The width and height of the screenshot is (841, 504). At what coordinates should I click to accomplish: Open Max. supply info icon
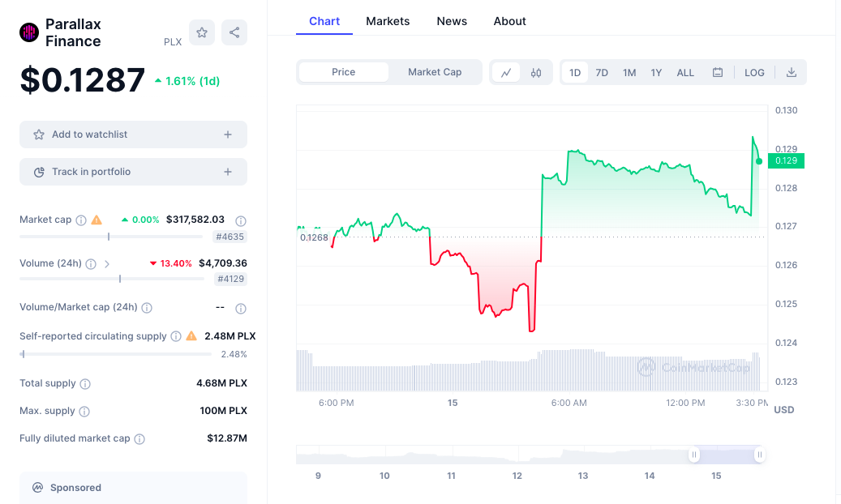(84, 412)
